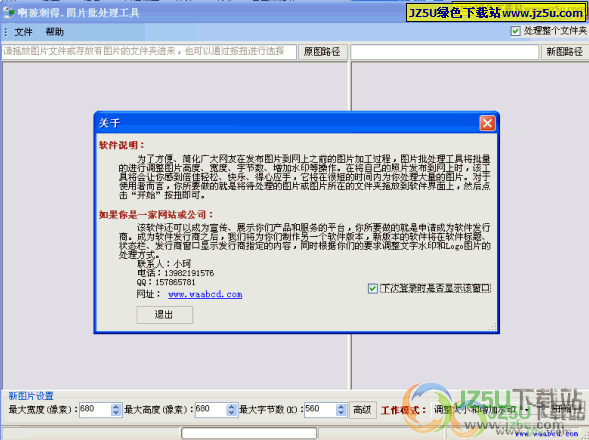589x440 pixels.
Task: Click the 最大字节数 value field
Action: [320, 409]
